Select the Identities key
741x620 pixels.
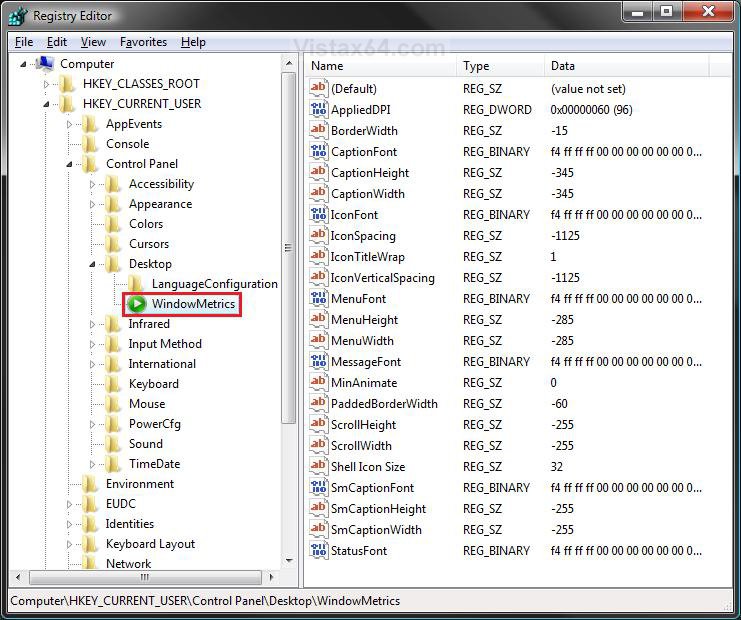129,524
